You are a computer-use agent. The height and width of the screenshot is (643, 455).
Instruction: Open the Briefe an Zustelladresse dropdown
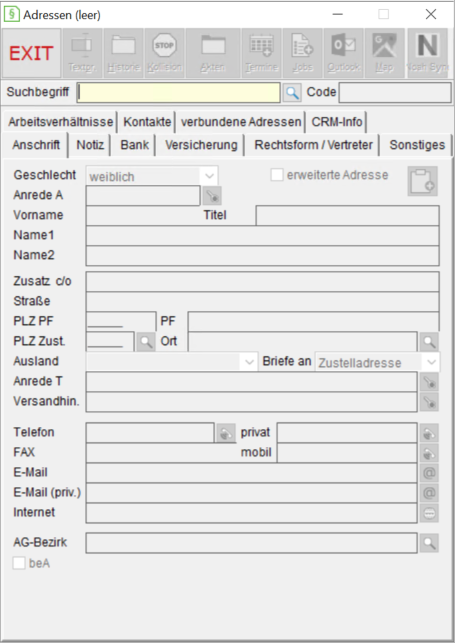coord(377,362)
